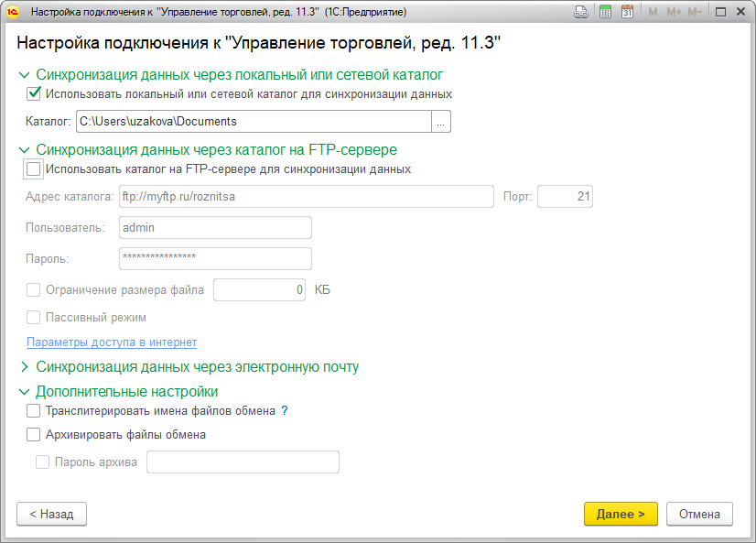The height and width of the screenshot is (543, 756).
Task: Enable archive exchange files checkbox
Action: (x=33, y=435)
